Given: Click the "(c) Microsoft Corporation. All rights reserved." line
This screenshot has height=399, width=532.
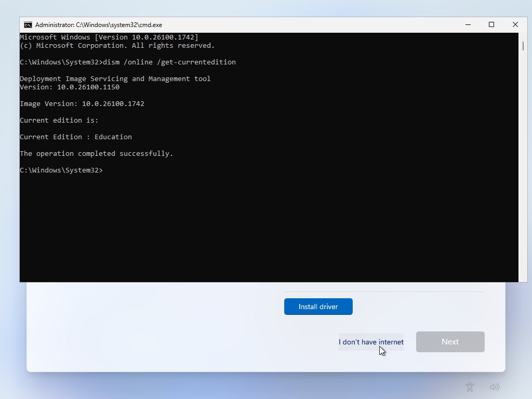Looking at the screenshot, I should tap(117, 46).
